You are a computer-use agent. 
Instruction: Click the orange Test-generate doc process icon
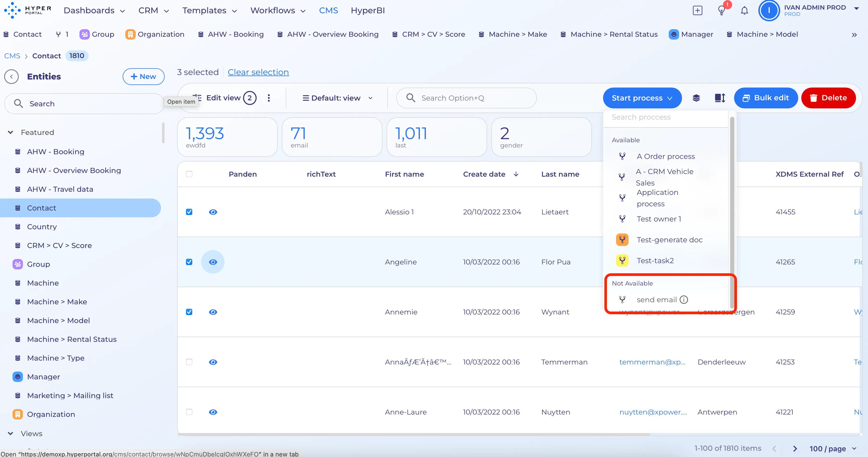tap(622, 240)
